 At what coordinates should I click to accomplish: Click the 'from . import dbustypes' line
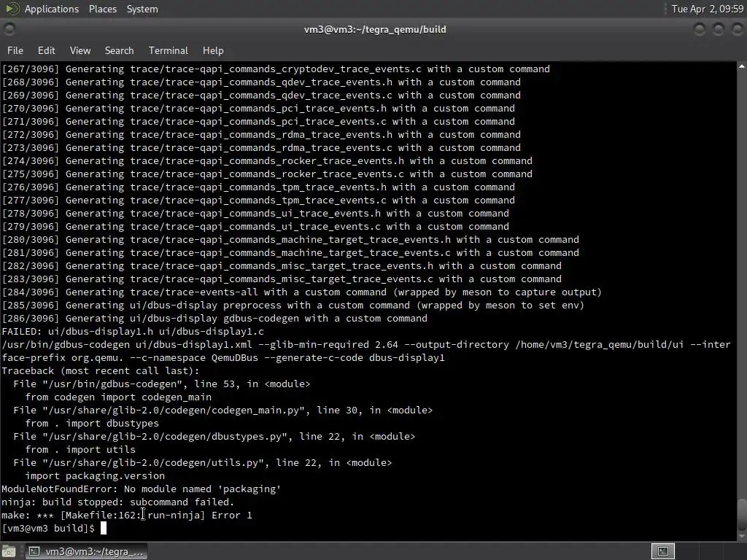pyautogui.click(x=92, y=424)
